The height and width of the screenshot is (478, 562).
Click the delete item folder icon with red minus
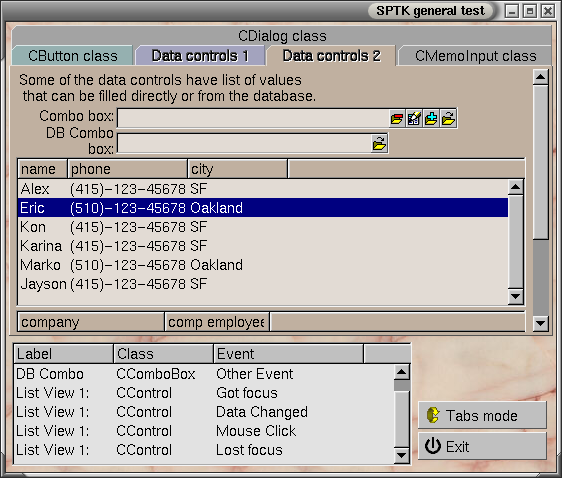397,118
